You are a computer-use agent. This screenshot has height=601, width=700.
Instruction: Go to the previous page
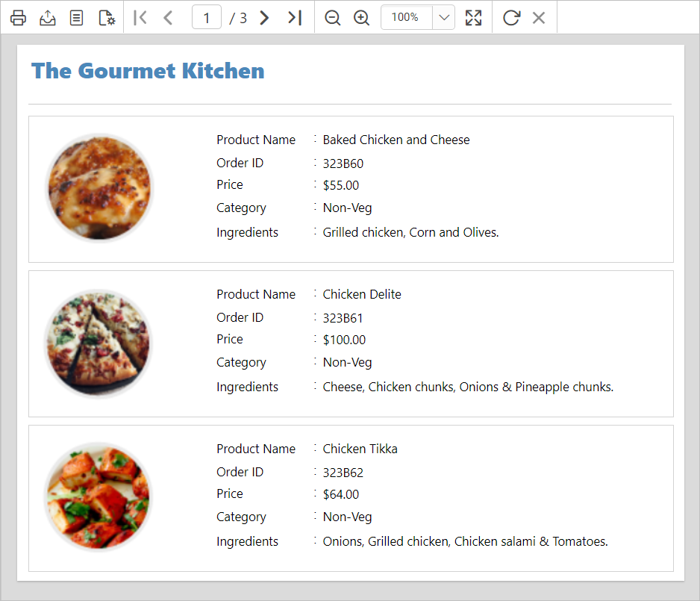click(x=169, y=18)
